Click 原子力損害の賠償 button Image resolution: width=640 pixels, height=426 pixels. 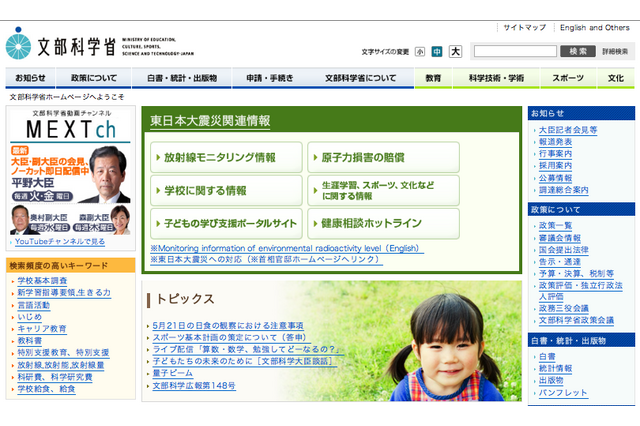[x=383, y=157]
